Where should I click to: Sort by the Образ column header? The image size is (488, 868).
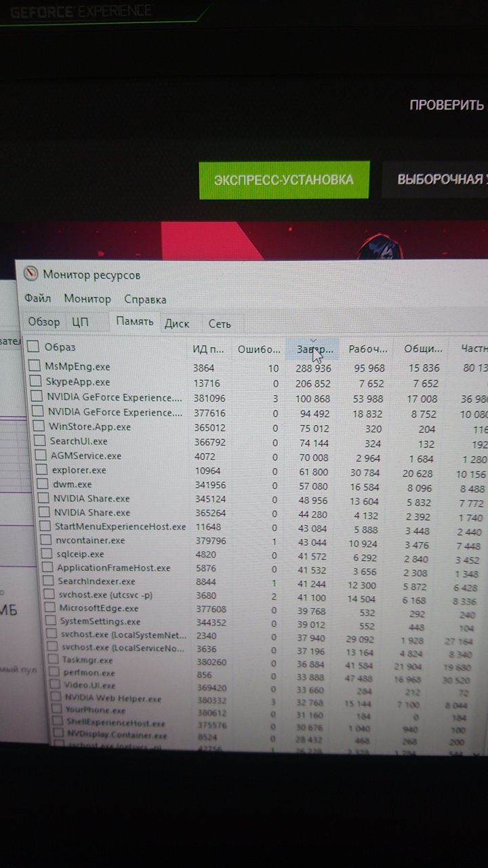(60, 347)
